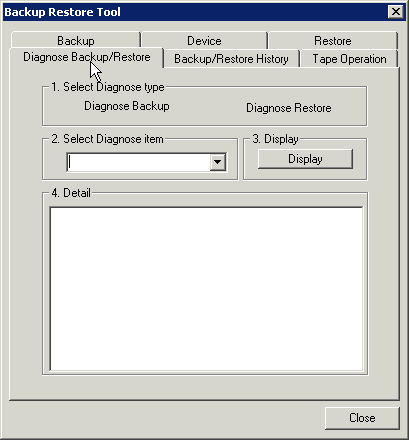This screenshot has height=440, width=409.
Task: Switch to the Backup tab
Action: click(x=76, y=40)
